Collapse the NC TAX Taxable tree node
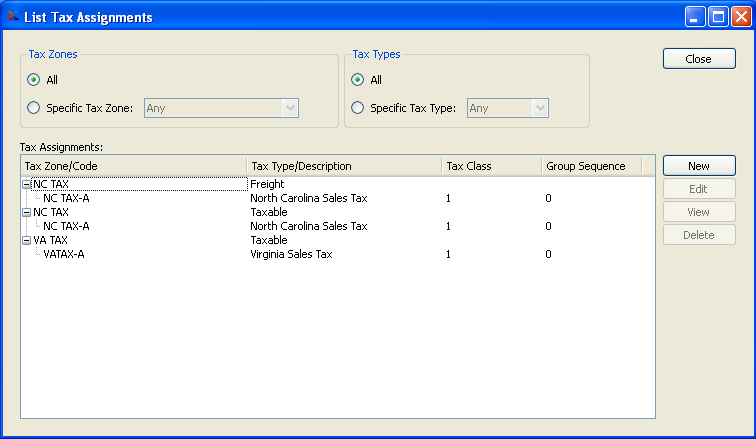This screenshot has width=756, height=439. [27, 212]
